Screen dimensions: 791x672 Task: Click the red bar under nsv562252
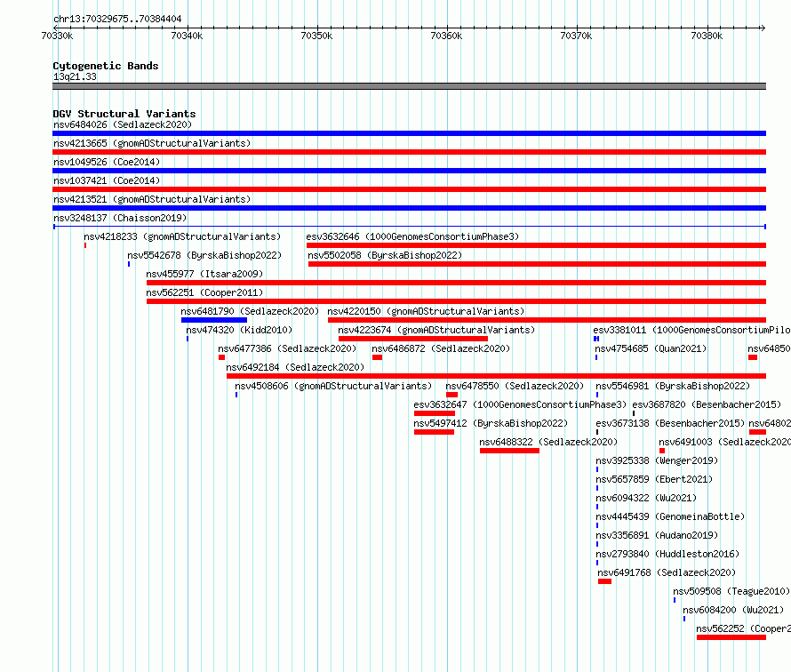pos(731,637)
